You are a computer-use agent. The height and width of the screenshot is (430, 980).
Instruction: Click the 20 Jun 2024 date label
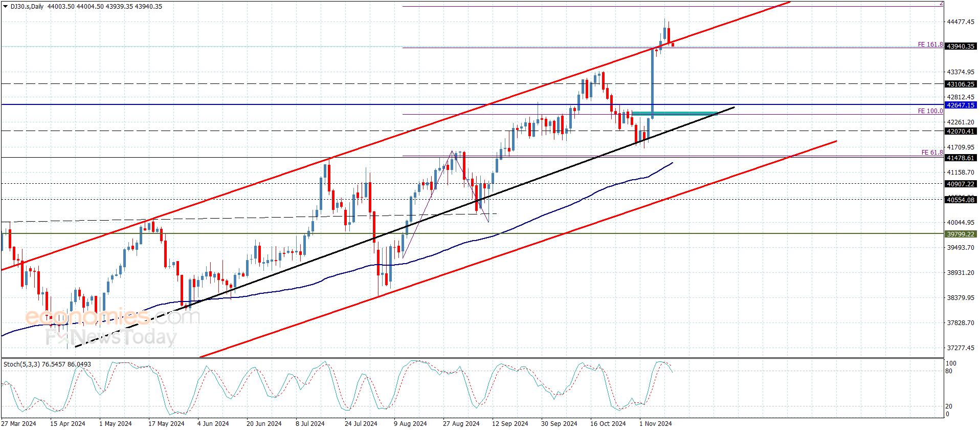(x=264, y=424)
